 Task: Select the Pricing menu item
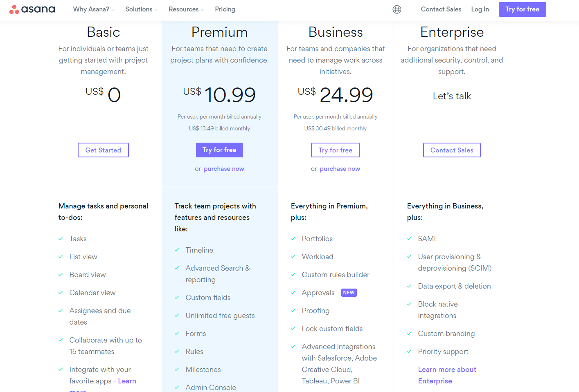pyautogui.click(x=225, y=9)
